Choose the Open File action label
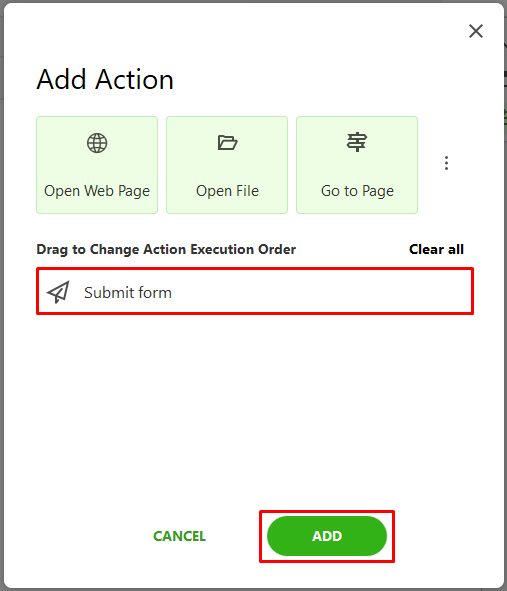The width and height of the screenshot is (507, 591). tap(227, 191)
